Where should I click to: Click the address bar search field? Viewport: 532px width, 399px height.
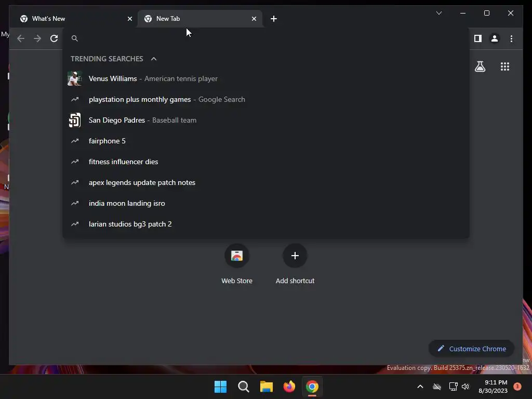point(267,38)
